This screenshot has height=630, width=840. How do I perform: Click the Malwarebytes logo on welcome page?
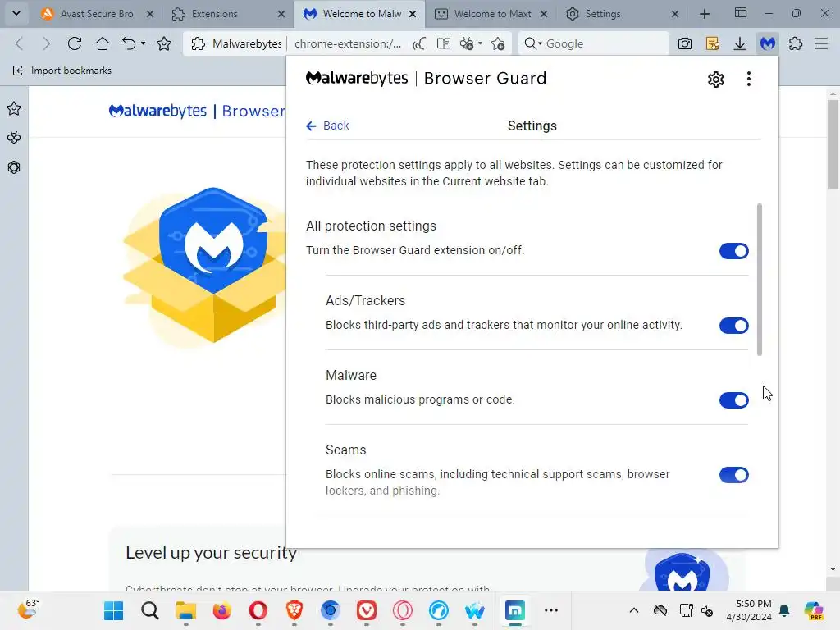click(x=158, y=111)
